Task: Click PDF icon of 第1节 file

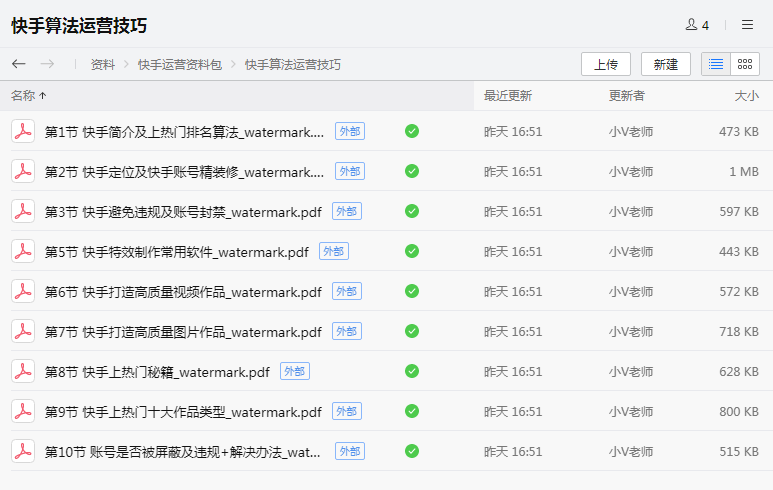Action: tap(23, 131)
